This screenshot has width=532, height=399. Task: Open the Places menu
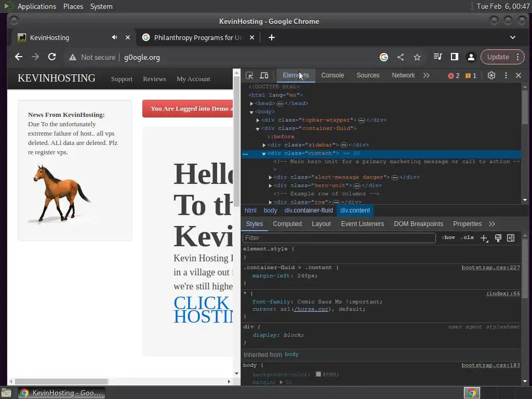click(73, 6)
